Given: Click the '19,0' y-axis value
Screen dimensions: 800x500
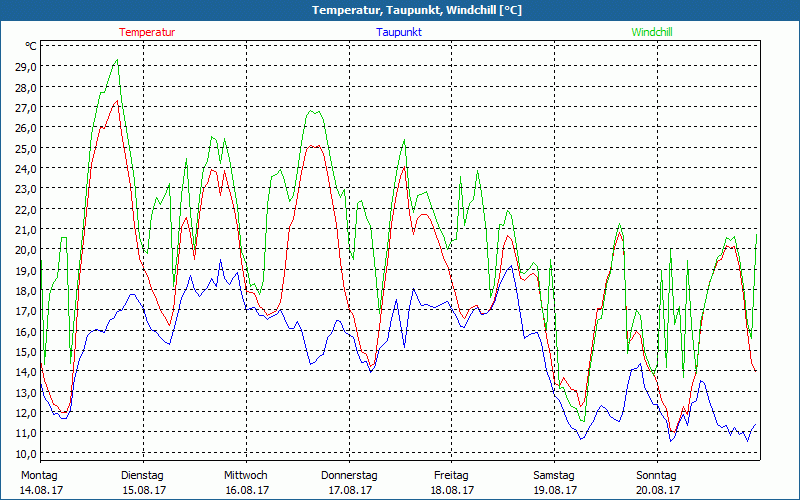Looking at the screenshot, I should [x=26, y=270].
